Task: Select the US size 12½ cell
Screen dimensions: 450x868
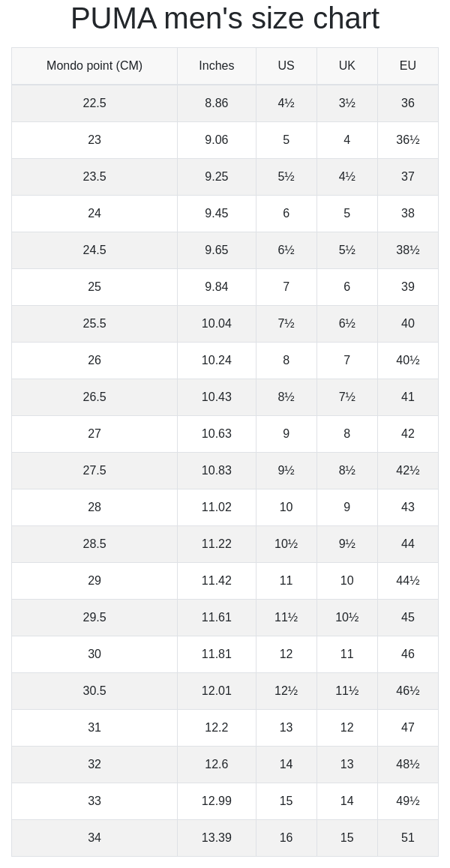Action: pos(286,691)
